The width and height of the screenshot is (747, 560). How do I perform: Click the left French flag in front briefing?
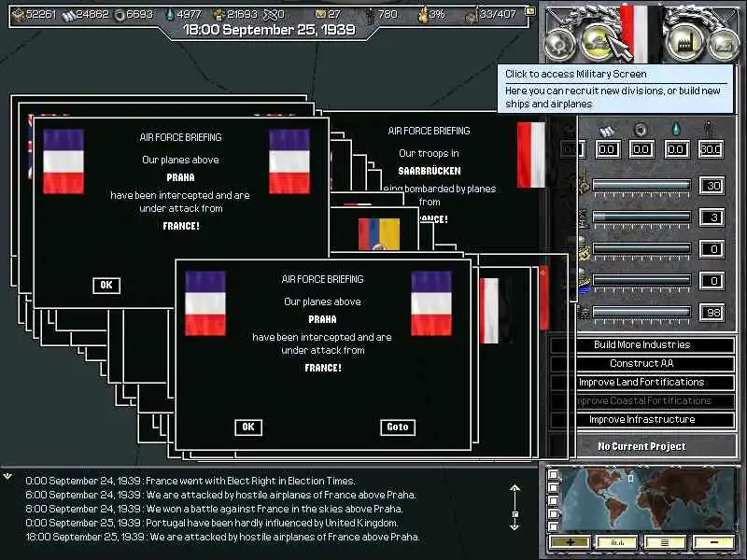click(205, 303)
